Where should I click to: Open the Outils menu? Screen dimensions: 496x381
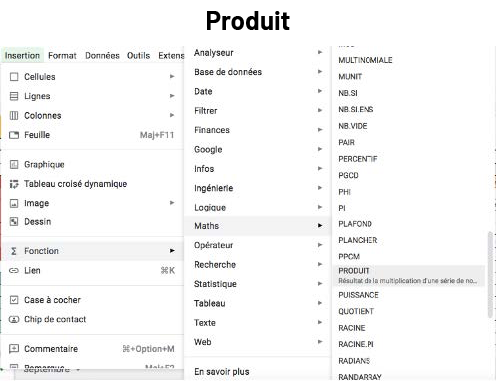pos(138,55)
